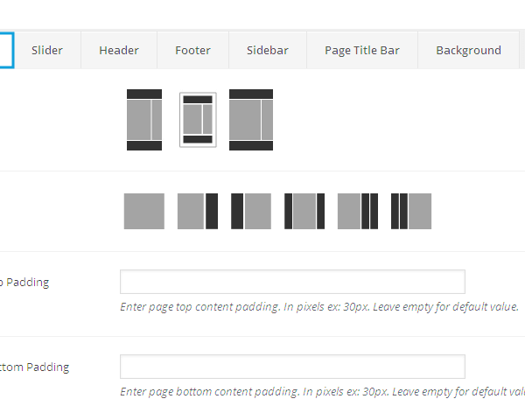Click the top padding input field
Viewport: 525px width, 420px height.
pyautogui.click(x=292, y=282)
